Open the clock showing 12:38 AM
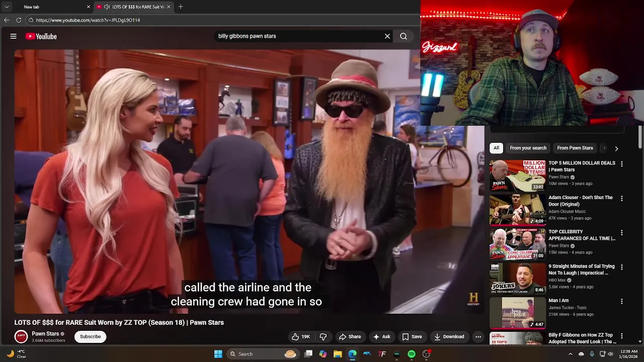The width and height of the screenshot is (644, 362). point(629,354)
